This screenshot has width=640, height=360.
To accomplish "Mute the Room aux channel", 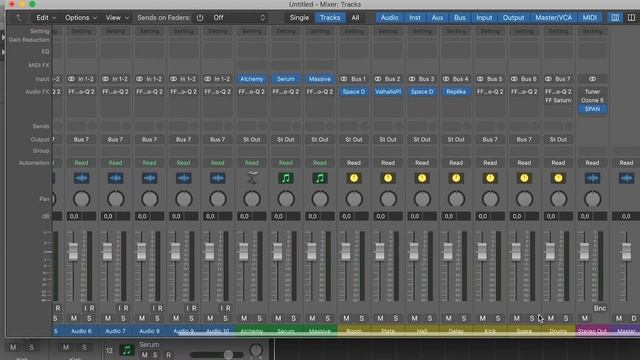I will pyautogui.click(x=346, y=318).
